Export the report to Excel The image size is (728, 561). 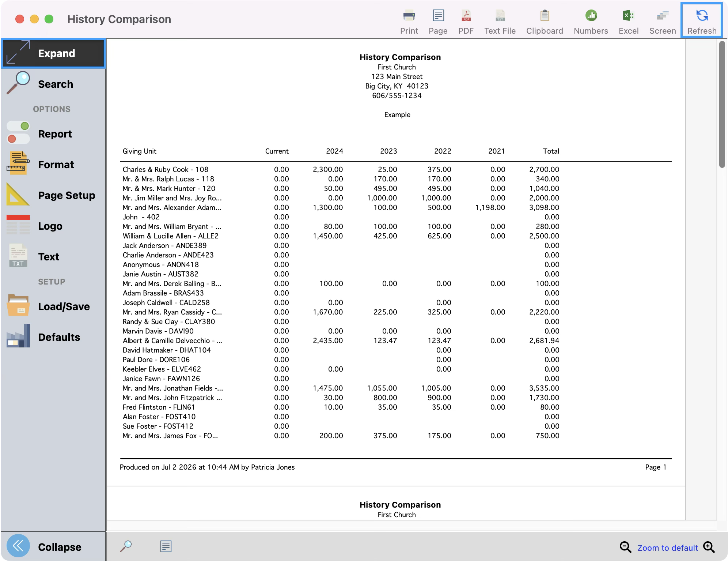coord(629,22)
